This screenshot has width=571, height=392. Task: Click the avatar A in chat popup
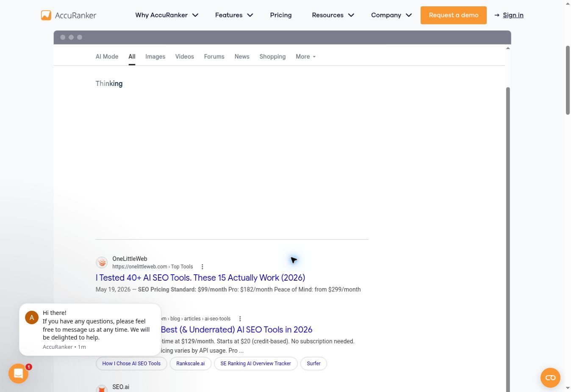click(x=32, y=317)
